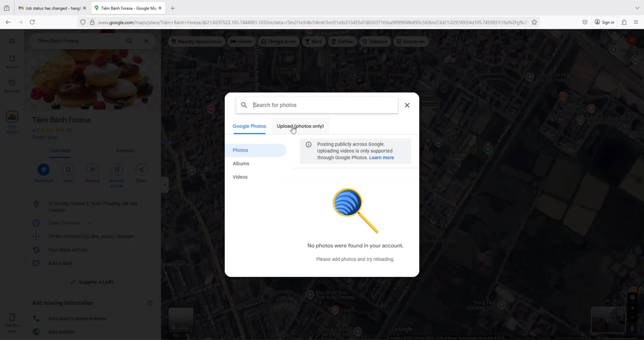Switch to the Gmail Job status tab
644x340 pixels.
coord(51,8)
